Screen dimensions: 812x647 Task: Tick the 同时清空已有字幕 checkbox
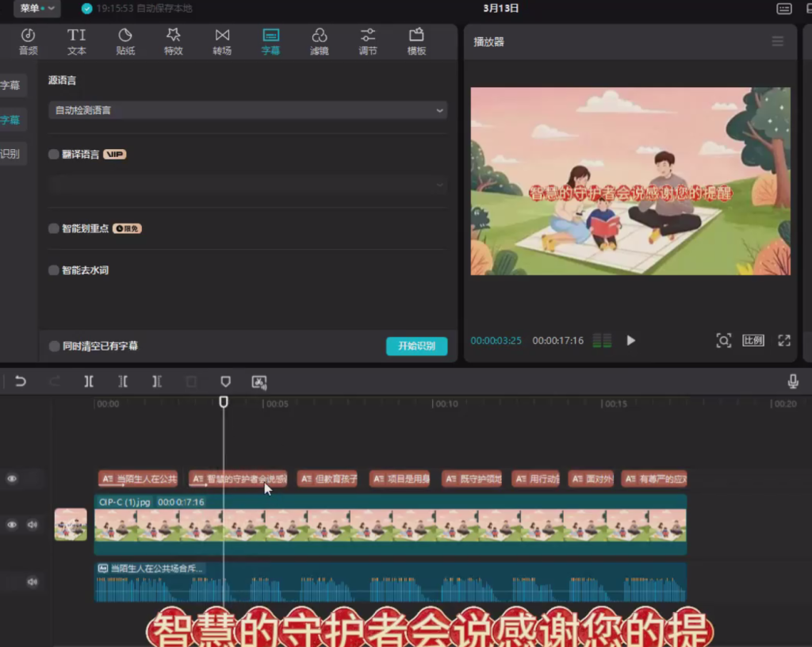[54, 346]
